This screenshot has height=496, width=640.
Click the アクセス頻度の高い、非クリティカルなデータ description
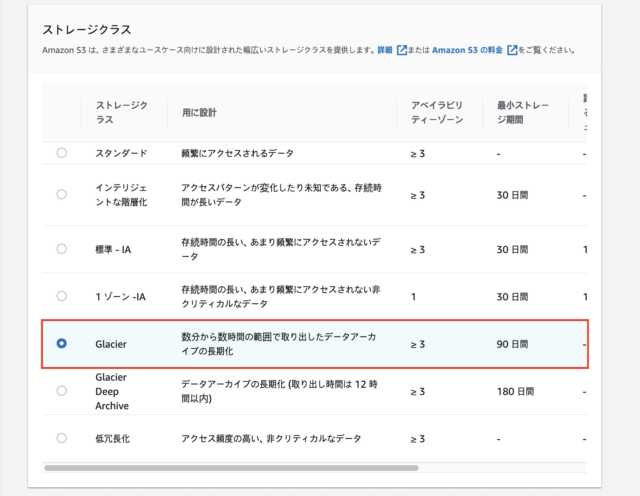pos(271,439)
